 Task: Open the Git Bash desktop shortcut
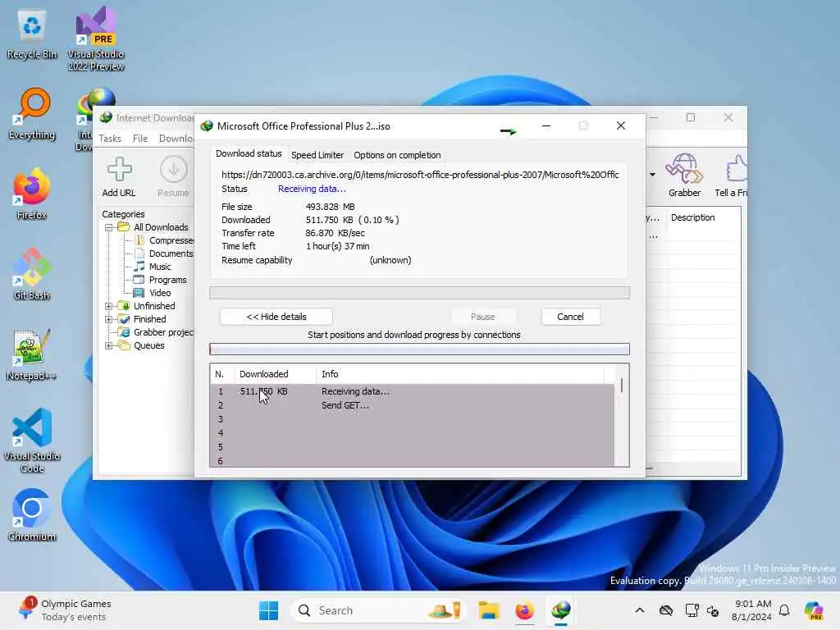pos(32,274)
